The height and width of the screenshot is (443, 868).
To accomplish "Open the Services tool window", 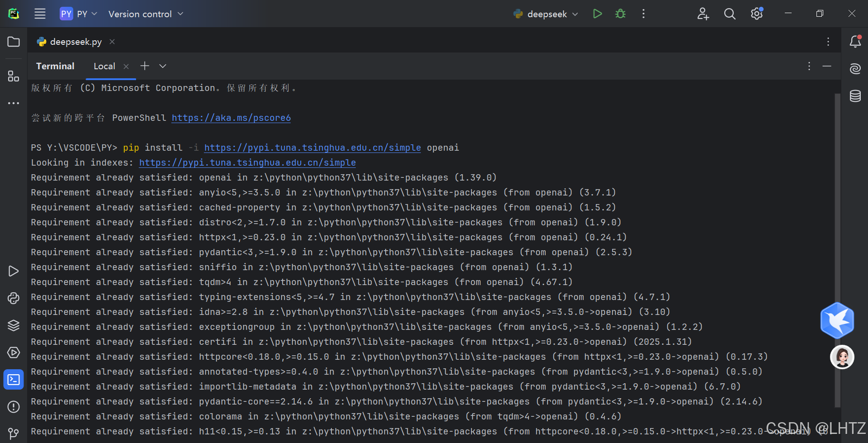I will tap(13, 352).
